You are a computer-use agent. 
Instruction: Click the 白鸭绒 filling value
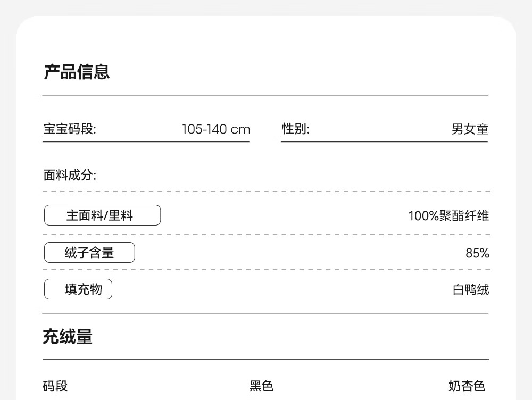[471, 290]
